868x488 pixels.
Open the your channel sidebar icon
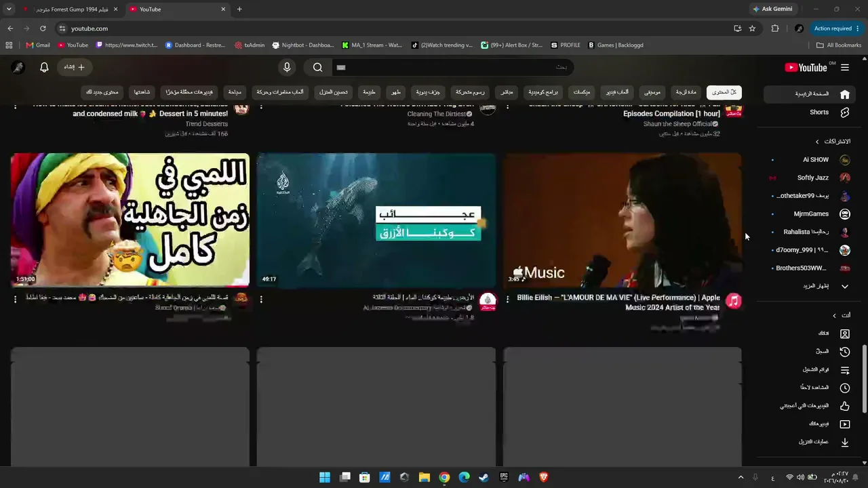click(845, 333)
